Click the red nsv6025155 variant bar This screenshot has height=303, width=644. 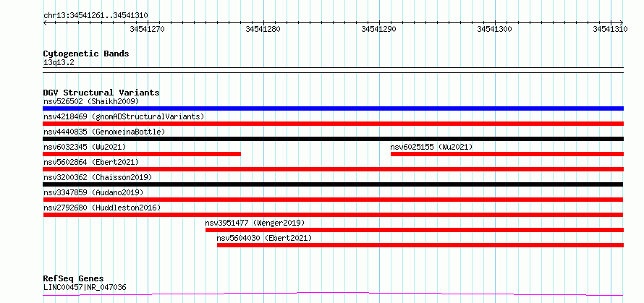[x=507, y=154]
